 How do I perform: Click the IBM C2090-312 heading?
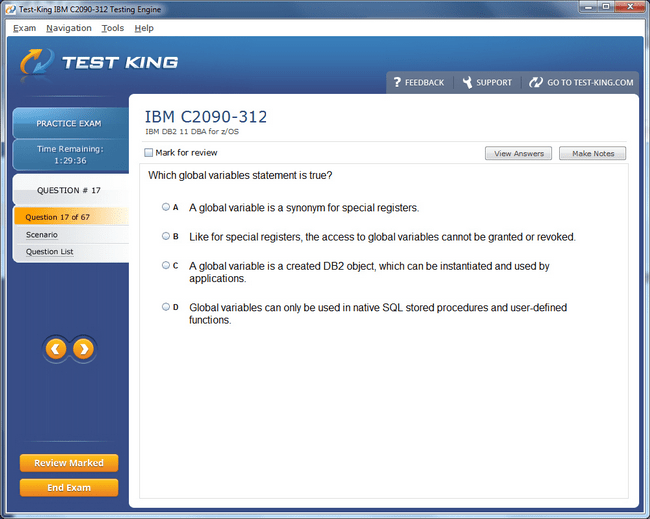pos(206,117)
